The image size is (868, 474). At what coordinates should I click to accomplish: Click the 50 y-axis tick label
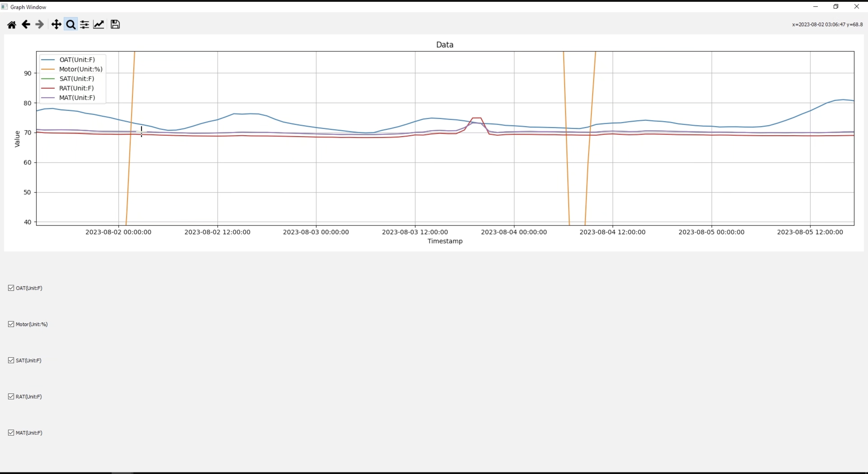[x=28, y=192]
